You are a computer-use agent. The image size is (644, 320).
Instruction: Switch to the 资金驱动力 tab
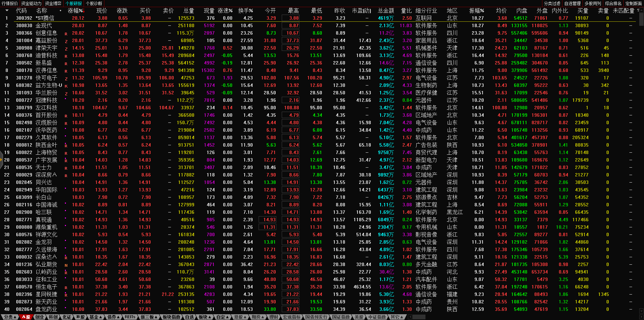[31, 3]
